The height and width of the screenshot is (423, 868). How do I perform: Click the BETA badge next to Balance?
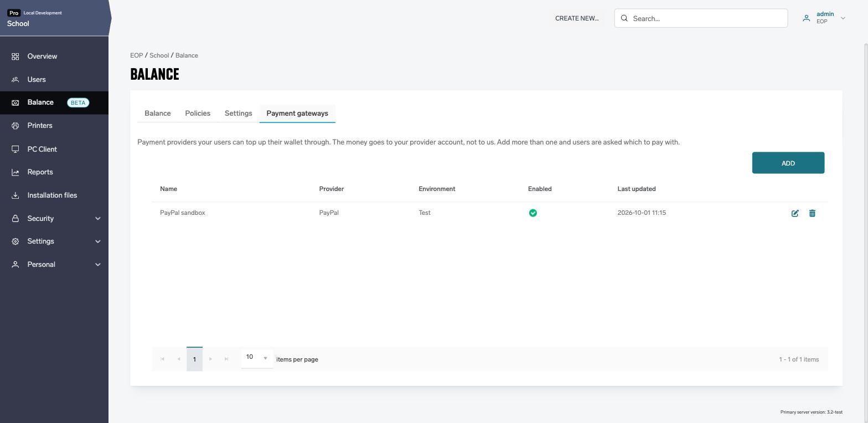click(78, 102)
